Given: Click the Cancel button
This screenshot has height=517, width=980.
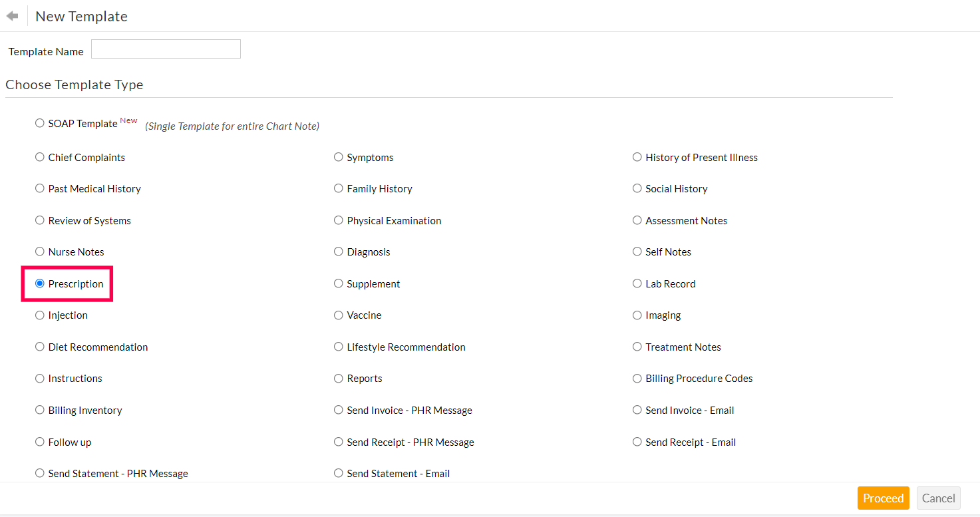Looking at the screenshot, I should coord(938,498).
